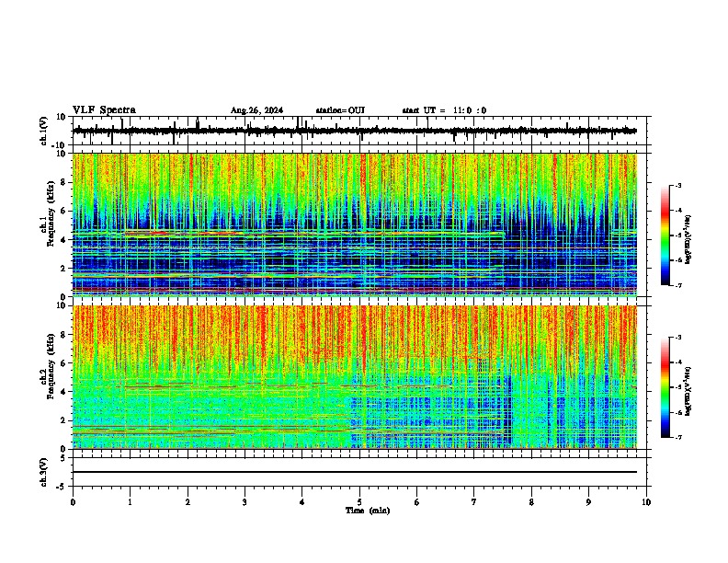Click the "ch.3(V)" axis label

coord(44,472)
